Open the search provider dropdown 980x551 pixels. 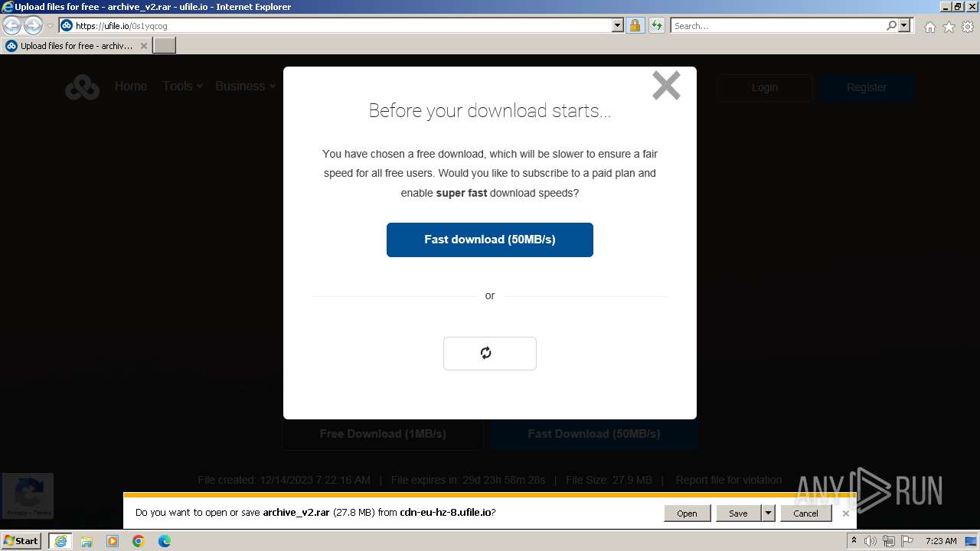904,25
